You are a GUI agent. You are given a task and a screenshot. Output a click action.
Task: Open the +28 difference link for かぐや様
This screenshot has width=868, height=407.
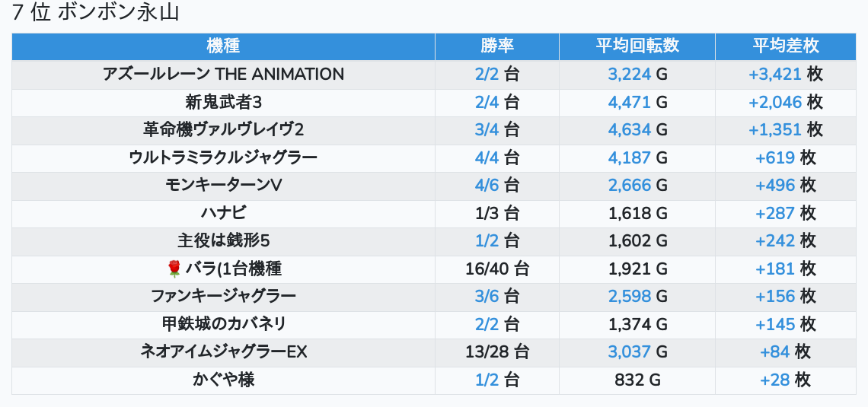(x=775, y=380)
